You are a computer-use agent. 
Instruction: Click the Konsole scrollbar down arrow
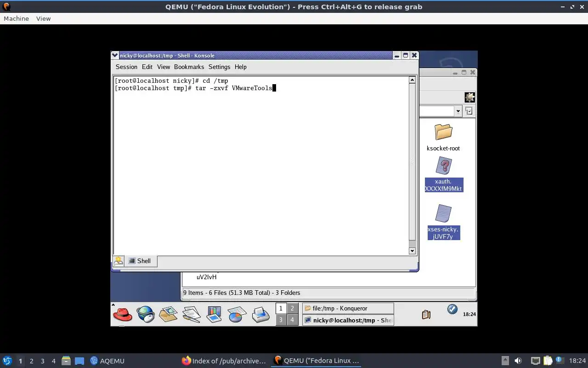[x=412, y=251]
